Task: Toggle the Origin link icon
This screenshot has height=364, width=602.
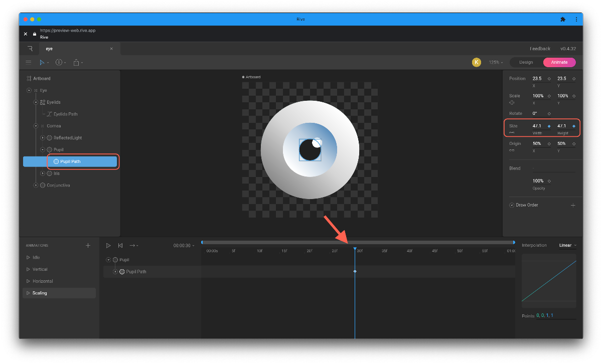Action: tap(512, 150)
